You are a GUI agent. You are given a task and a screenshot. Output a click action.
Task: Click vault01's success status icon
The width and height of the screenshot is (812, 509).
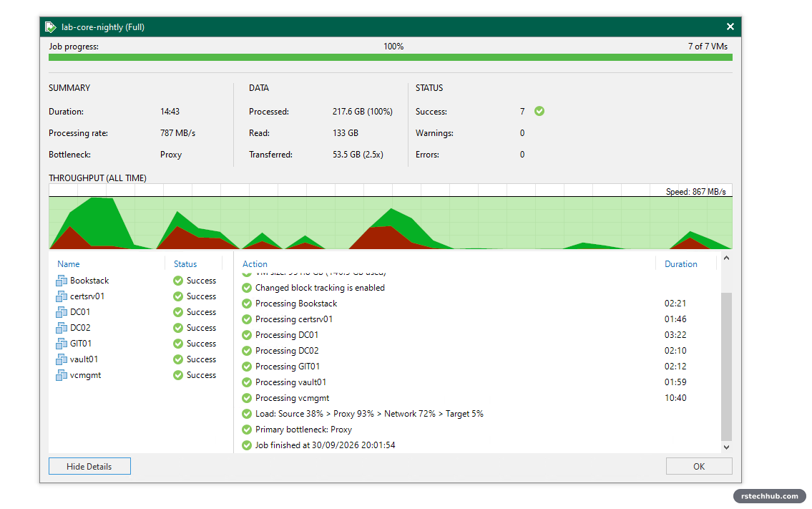(x=178, y=359)
